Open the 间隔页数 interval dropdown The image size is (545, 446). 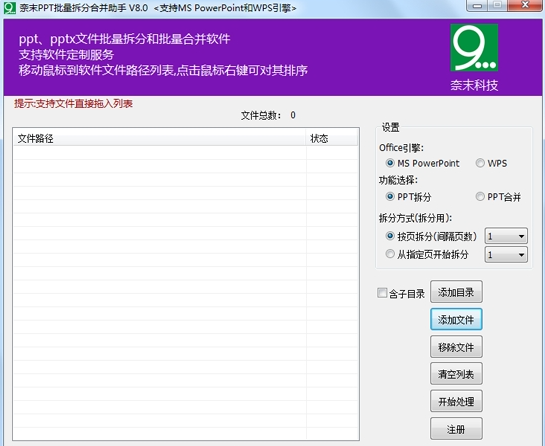click(x=506, y=236)
